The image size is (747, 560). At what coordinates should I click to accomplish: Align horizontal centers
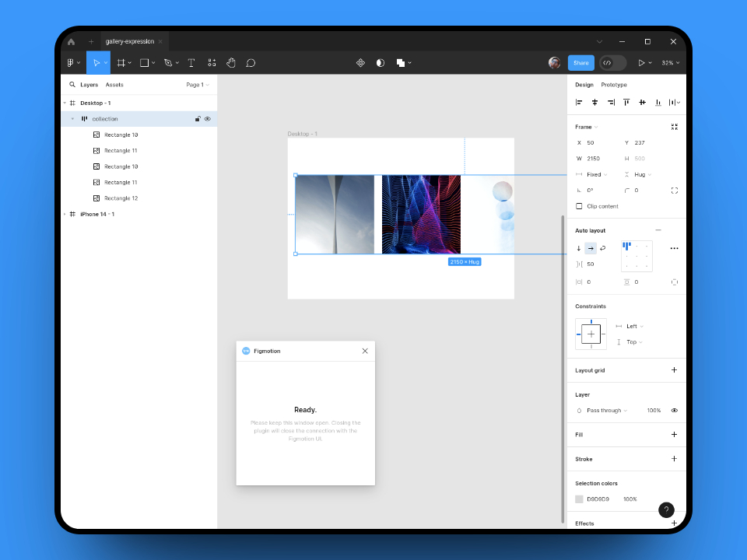[594, 103]
